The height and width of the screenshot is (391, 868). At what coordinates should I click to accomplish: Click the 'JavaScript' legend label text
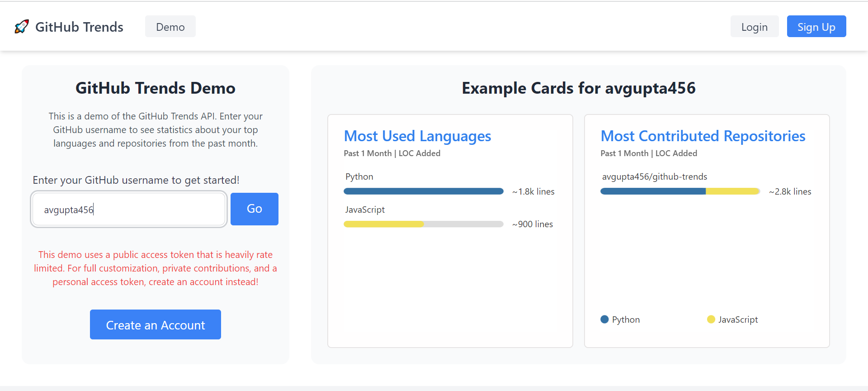click(738, 319)
